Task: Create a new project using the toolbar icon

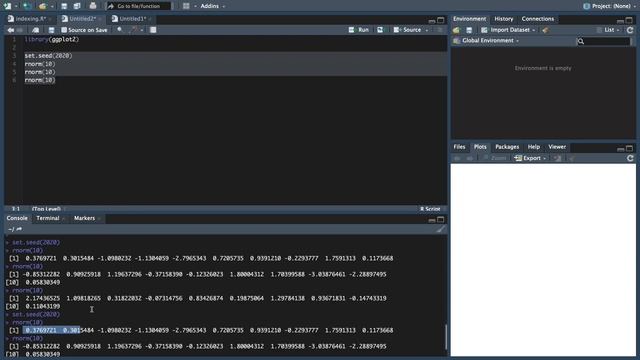Action: pos(27,6)
